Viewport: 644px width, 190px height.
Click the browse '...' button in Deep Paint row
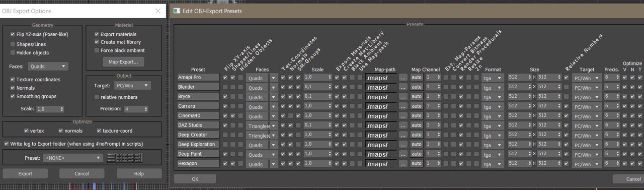click(404, 154)
